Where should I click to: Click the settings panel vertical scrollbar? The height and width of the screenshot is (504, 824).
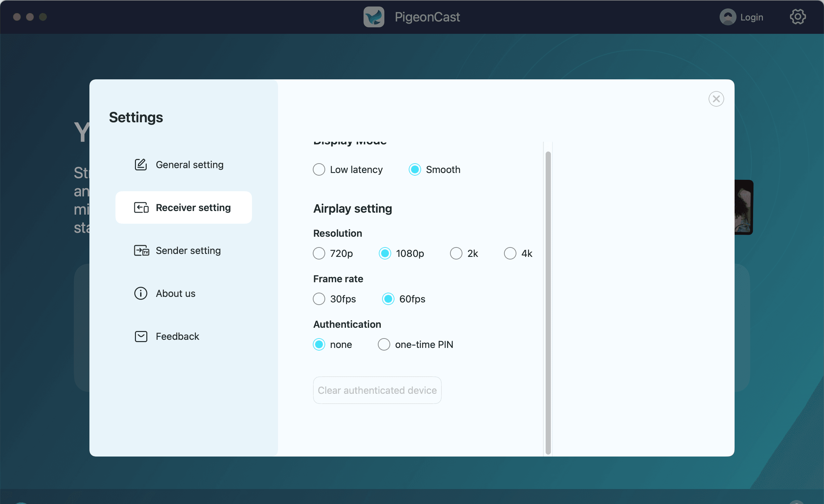pos(548,303)
